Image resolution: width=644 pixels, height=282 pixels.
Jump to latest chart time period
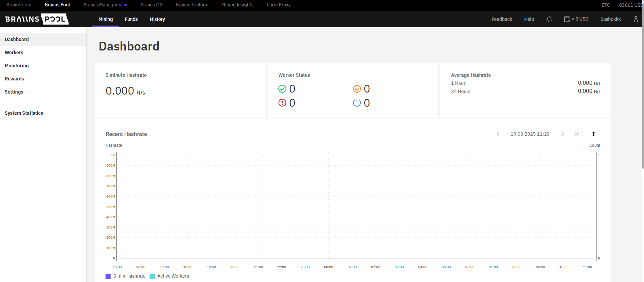click(576, 134)
